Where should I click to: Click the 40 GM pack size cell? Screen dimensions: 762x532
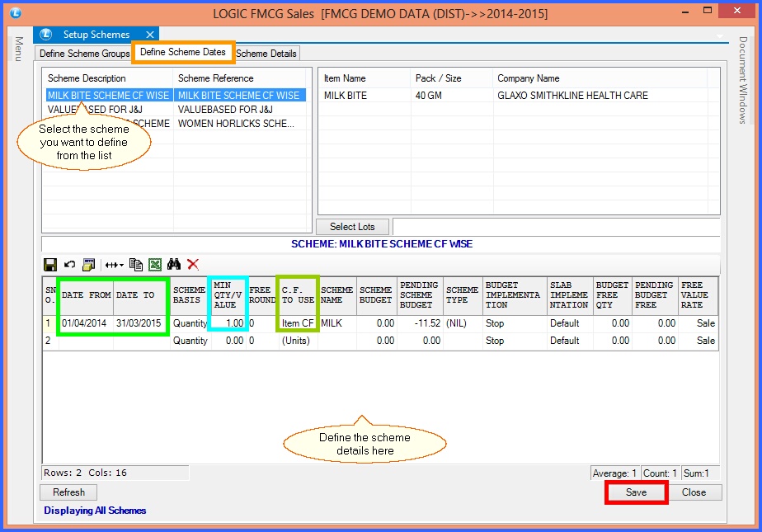428,95
